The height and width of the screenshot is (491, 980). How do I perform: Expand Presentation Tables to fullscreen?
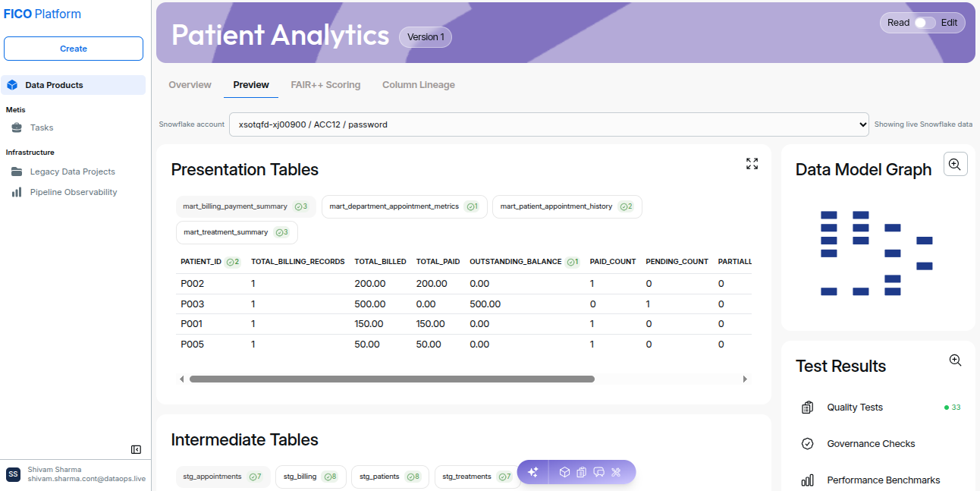752,164
